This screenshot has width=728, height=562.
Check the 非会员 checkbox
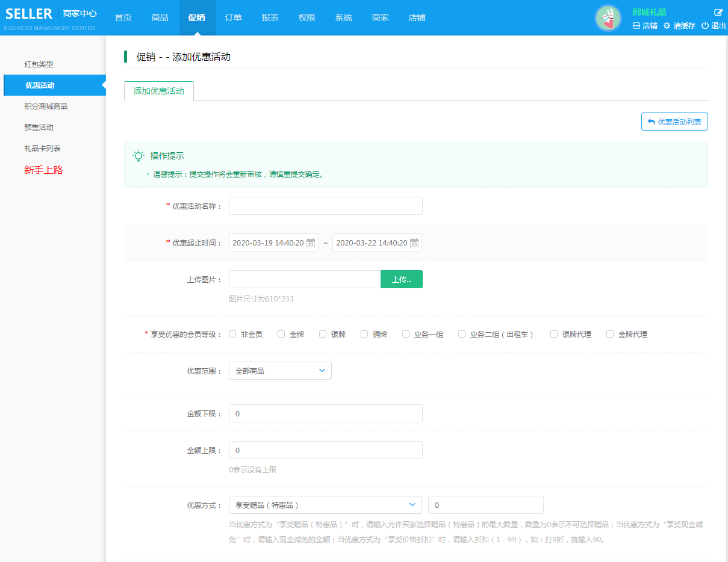click(232, 334)
